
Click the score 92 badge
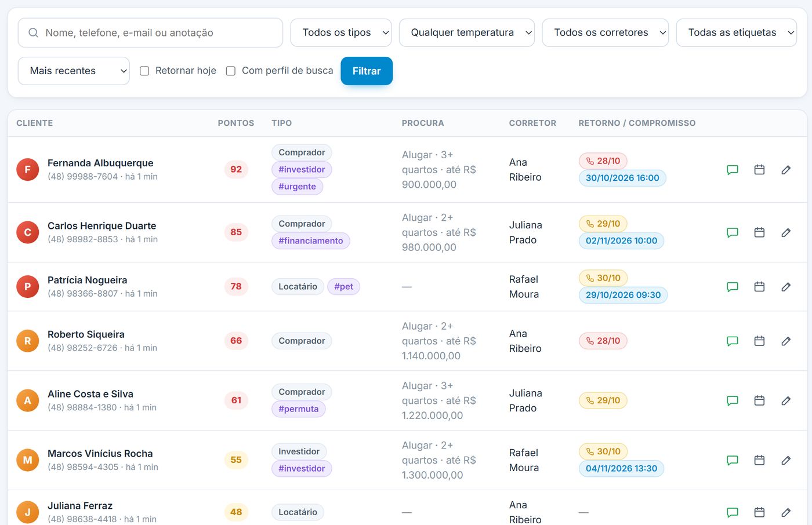pos(236,169)
